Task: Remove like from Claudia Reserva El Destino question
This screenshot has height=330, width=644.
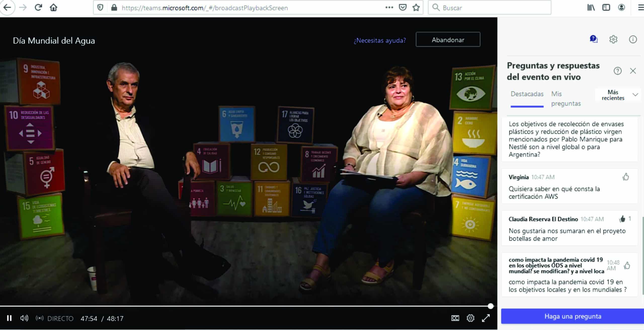Action: 622,219
